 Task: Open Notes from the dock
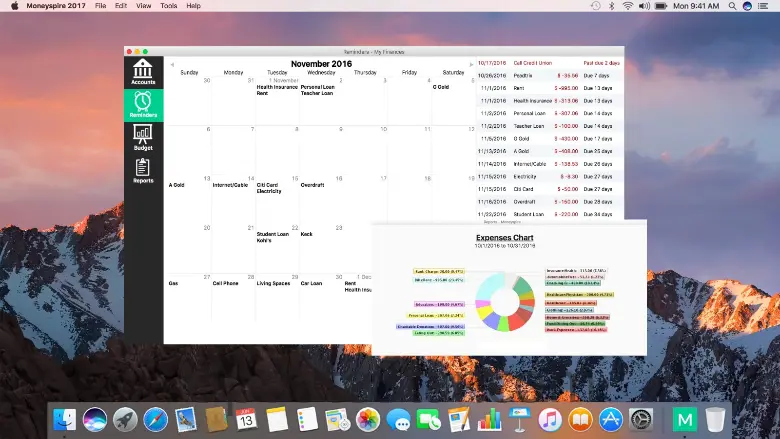[x=277, y=420]
